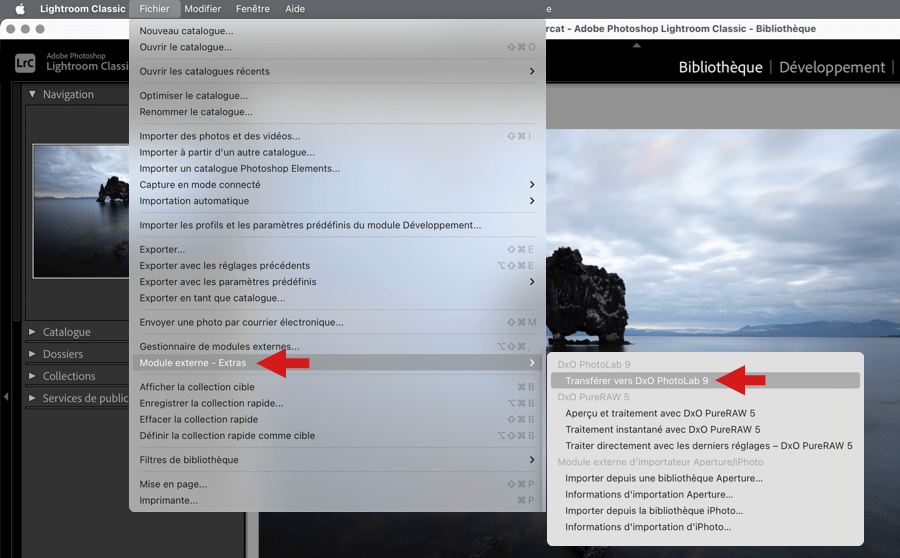Open the Aide menu

point(295,9)
